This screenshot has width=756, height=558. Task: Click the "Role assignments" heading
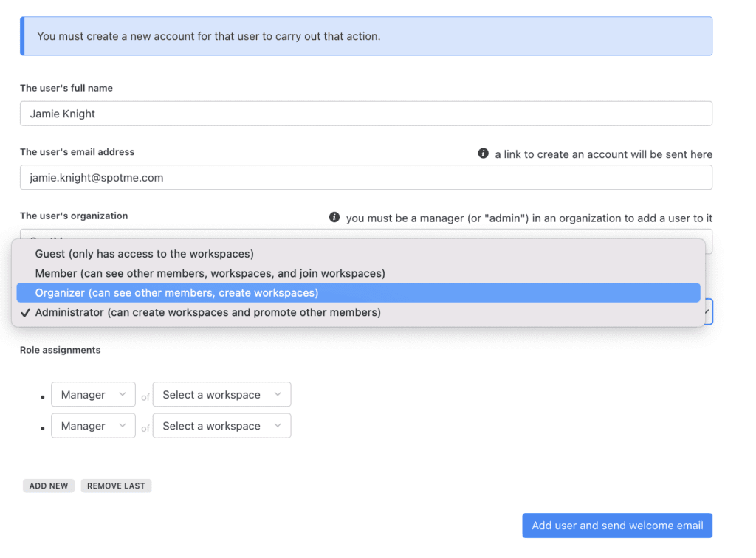tap(60, 350)
